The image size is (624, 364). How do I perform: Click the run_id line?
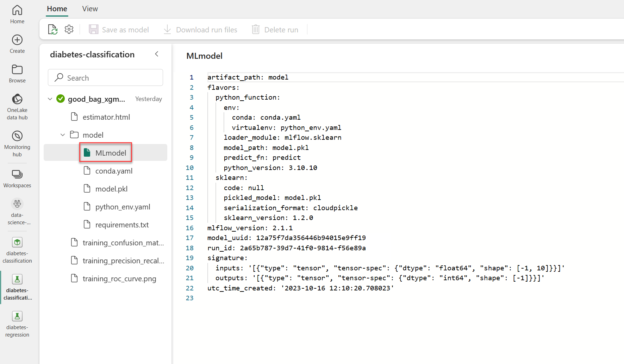(x=287, y=248)
